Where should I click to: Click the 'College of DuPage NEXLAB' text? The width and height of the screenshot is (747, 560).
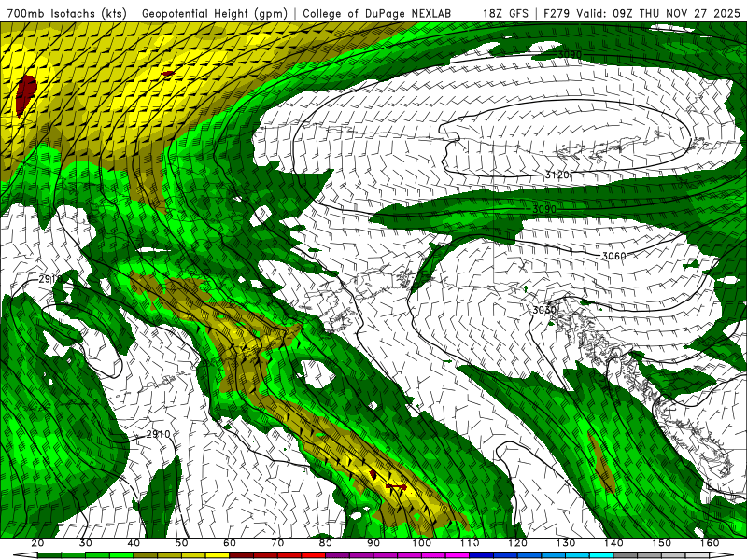377,13
